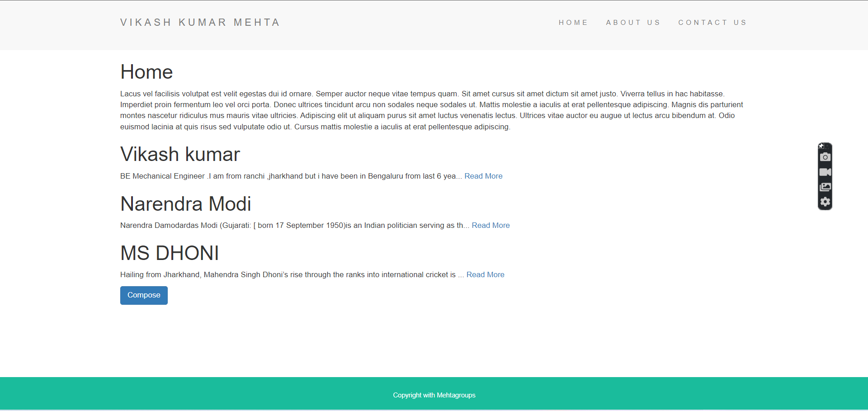Image resolution: width=868 pixels, height=411 pixels.
Task: Click the Narendra Modi post heading
Action: pos(185,204)
